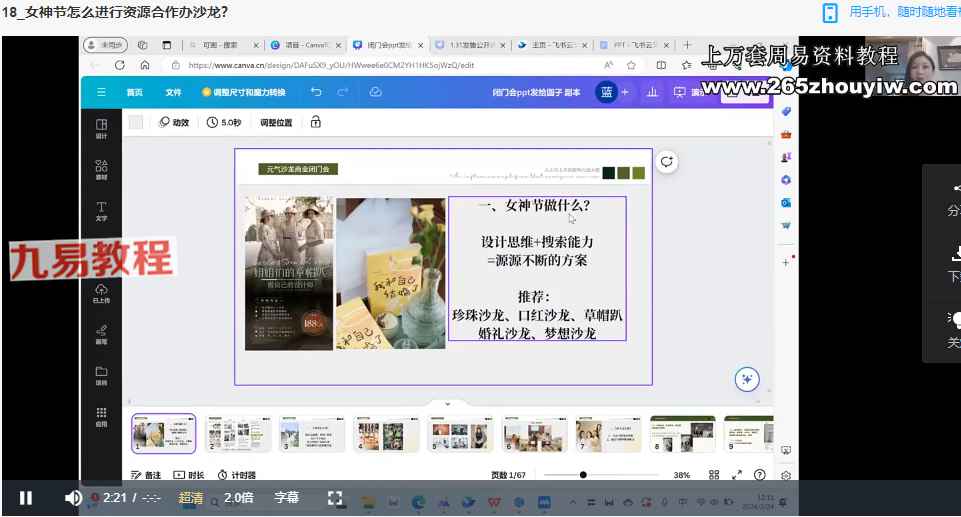Toggle the 备注 (Notes) panel
961x517 pixels.
146,475
